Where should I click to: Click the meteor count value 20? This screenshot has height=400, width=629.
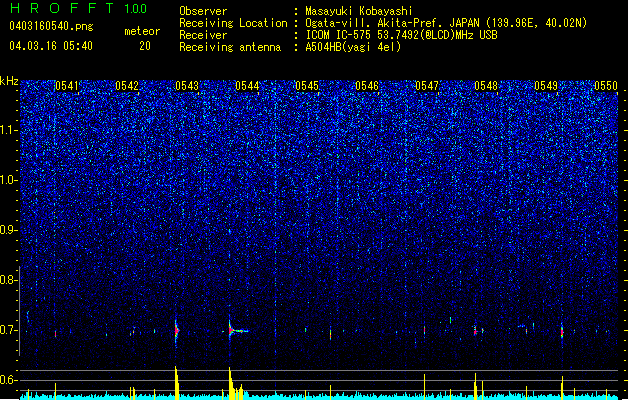point(145,46)
